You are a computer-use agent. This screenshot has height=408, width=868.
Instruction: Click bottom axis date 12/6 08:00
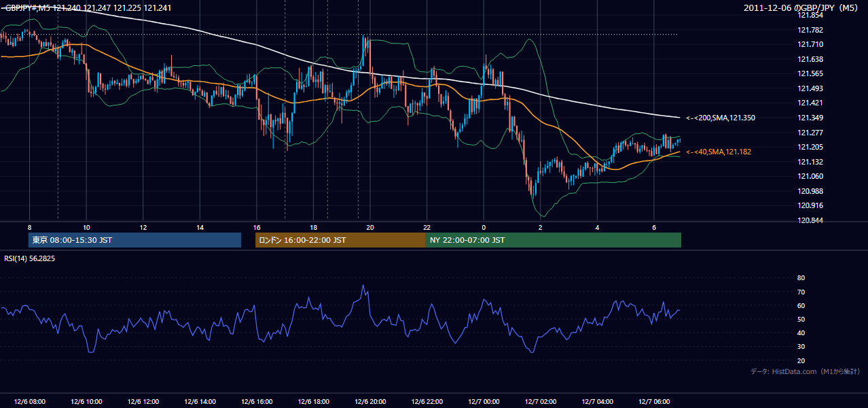[29, 402]
